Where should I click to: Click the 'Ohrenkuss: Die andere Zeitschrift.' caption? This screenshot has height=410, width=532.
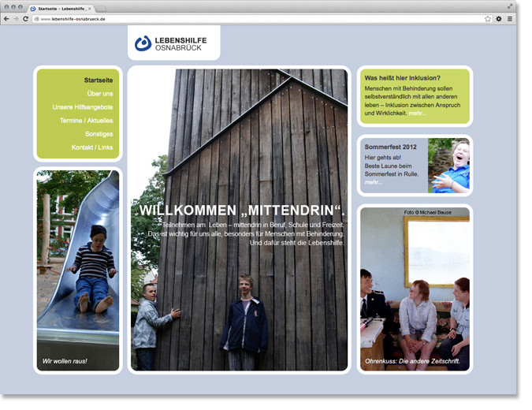click(x=412, y=361)
